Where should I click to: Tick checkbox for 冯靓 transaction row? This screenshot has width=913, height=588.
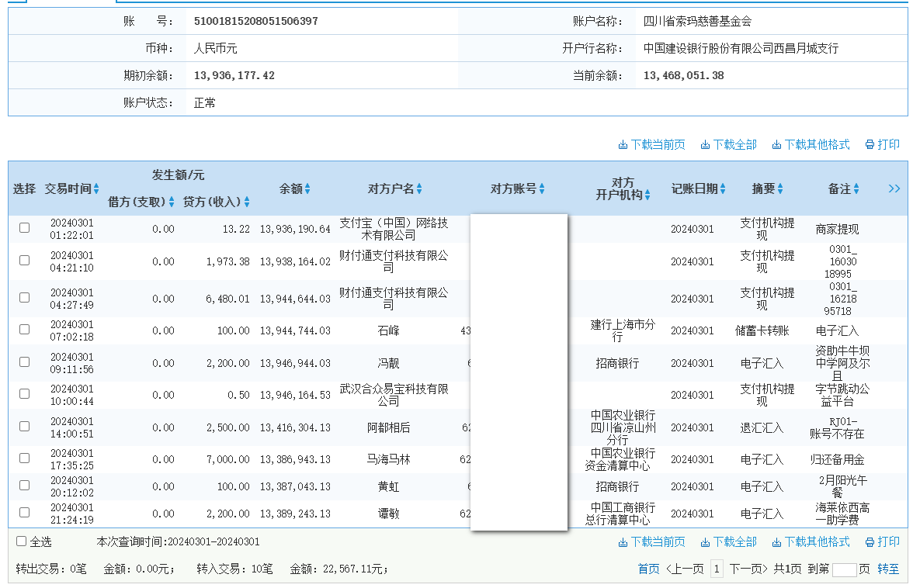pyautogui.click(x=25, y=361)
